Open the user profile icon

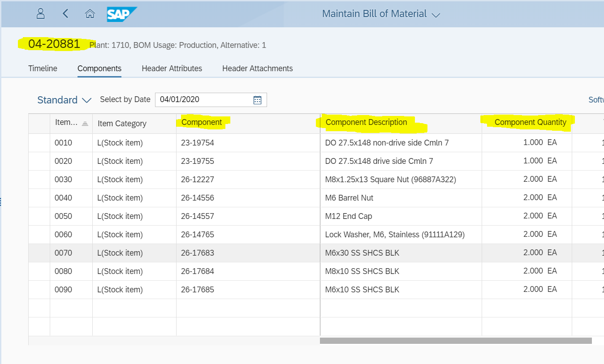click(41, 14)
